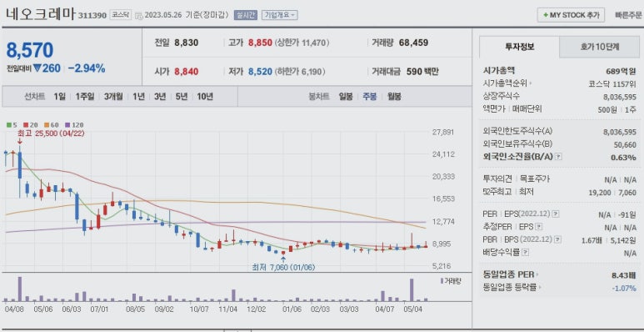Switch to the 호가10단계 tab

600,47
